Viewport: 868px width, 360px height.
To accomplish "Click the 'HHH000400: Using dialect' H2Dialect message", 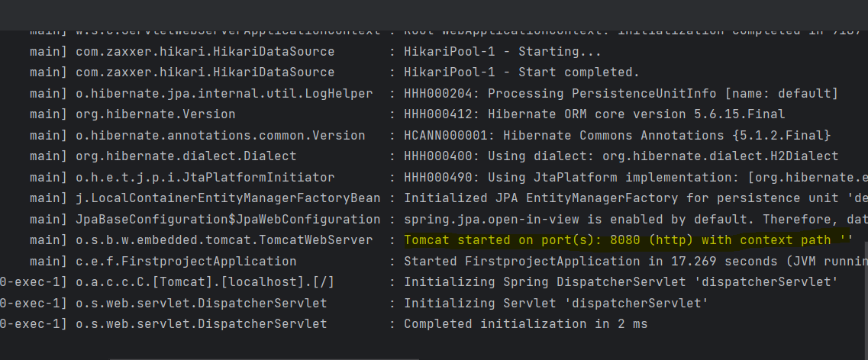I will click(621, 156).
